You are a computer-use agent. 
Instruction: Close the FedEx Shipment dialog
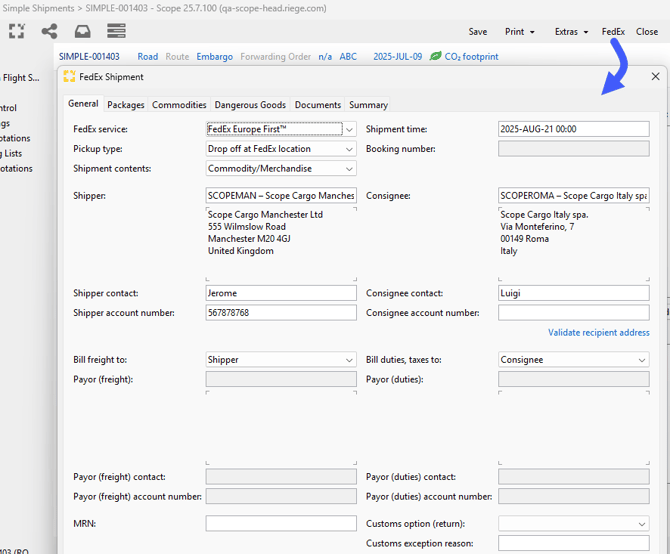655,76
